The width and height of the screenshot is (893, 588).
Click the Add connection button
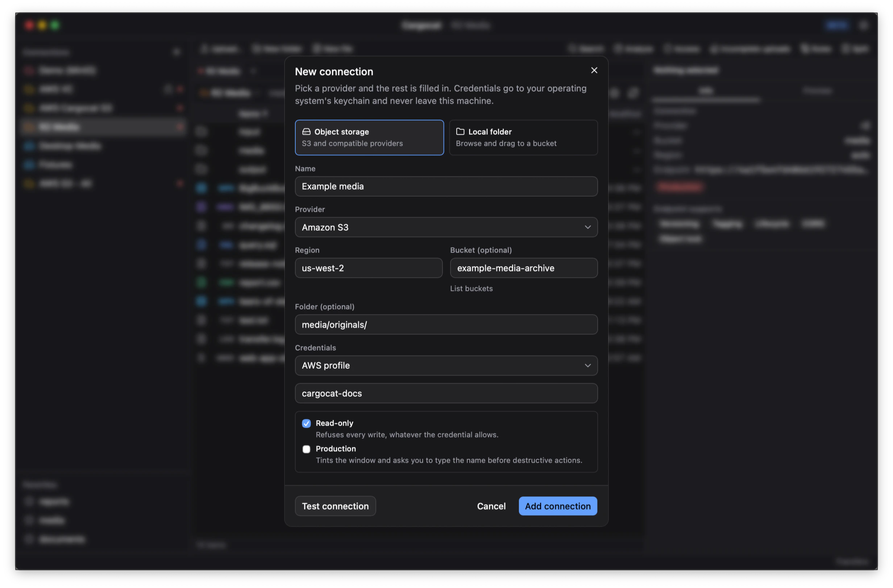coord(557,506)
